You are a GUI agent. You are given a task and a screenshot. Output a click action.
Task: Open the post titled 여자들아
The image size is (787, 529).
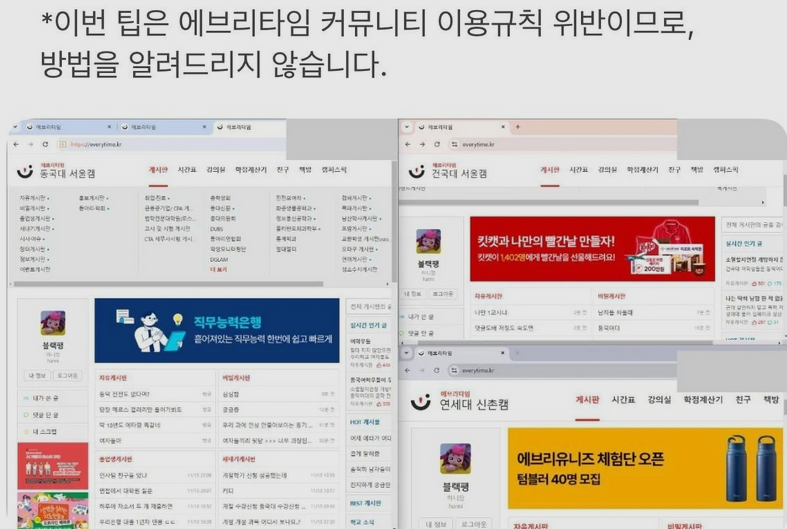point(109,441)
